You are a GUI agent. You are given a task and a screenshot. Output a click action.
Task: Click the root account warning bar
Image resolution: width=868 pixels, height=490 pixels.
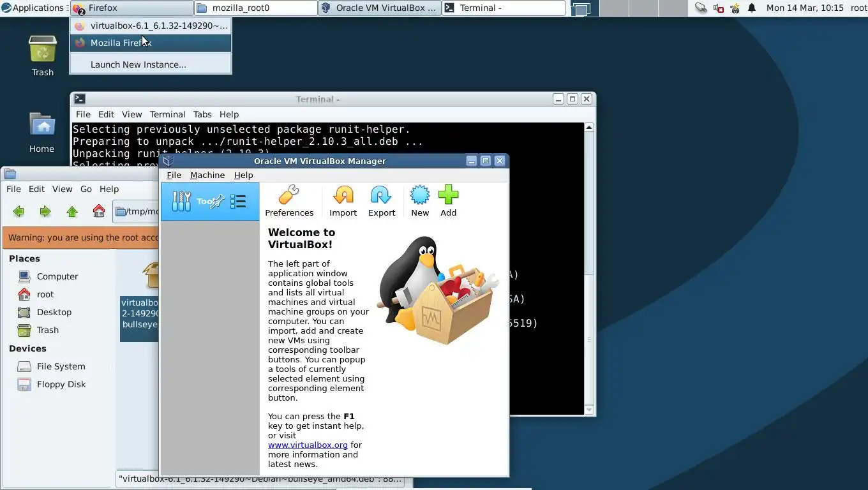pyautogui.click(x=81, y=237)
